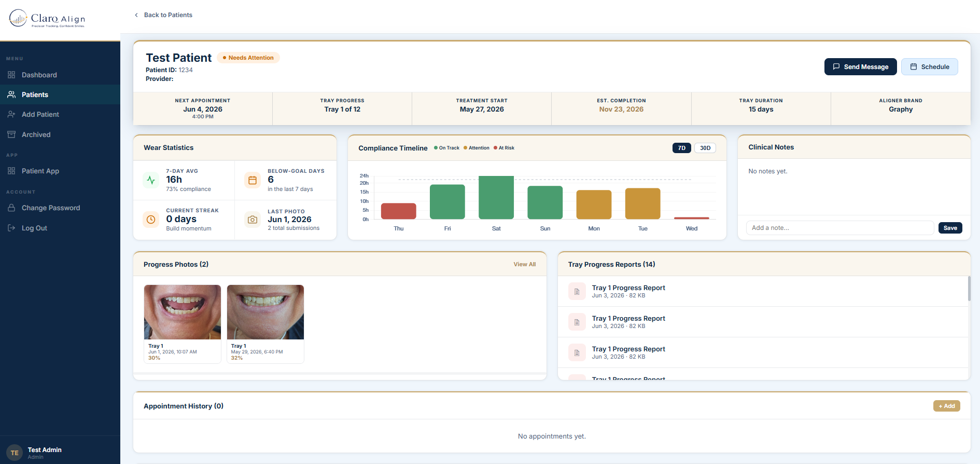Image resolution: width=980 pixels, height=464 pixels.
Task: Click the Test Admin user name
Action: point(45,450)
